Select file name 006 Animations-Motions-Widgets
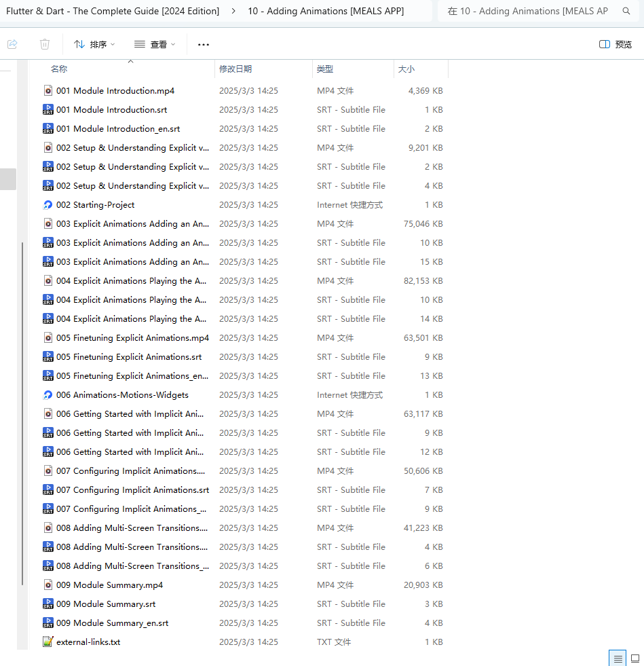Image resolution: width=644 pixels, height=666 pixels. 122,394
